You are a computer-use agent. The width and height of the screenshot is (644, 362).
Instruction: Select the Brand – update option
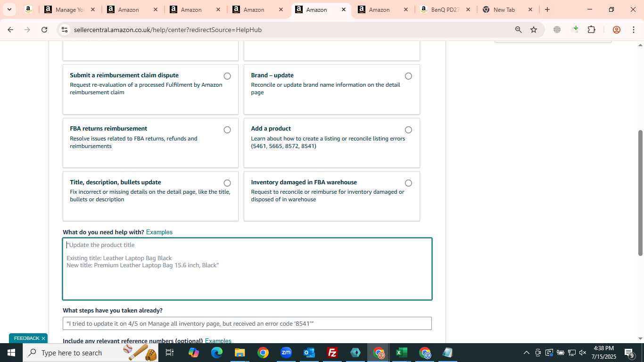point(408,76)
